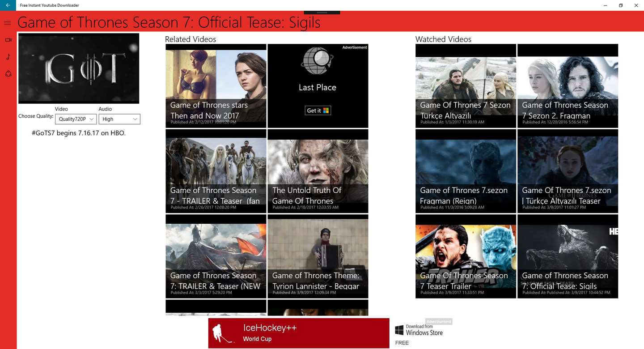Click the 'Related Videos' heading
644x349 pixels.
191,39
